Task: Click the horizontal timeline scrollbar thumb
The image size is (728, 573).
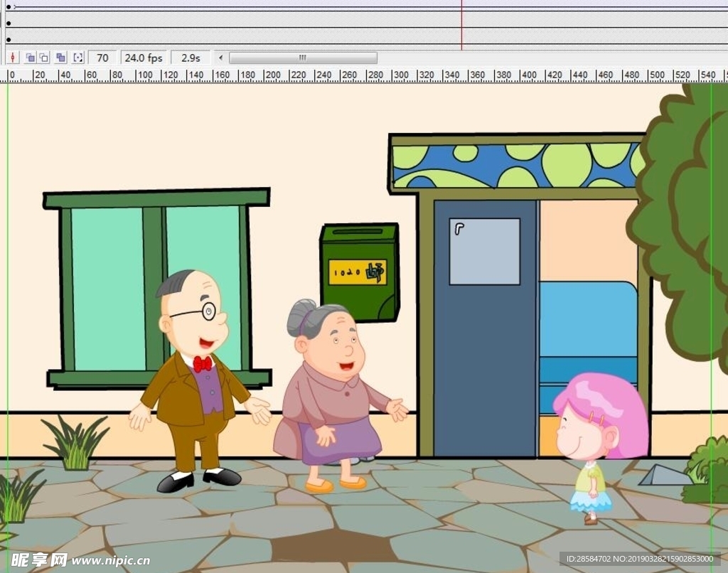Action: [x=302, y=58]
